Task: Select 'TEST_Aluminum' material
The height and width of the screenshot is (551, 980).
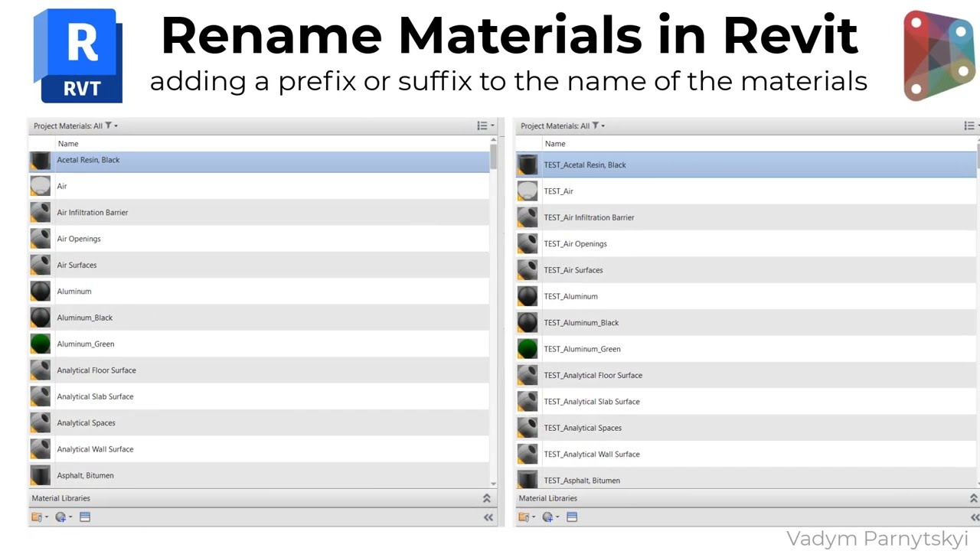Action: tap(746, 296)
